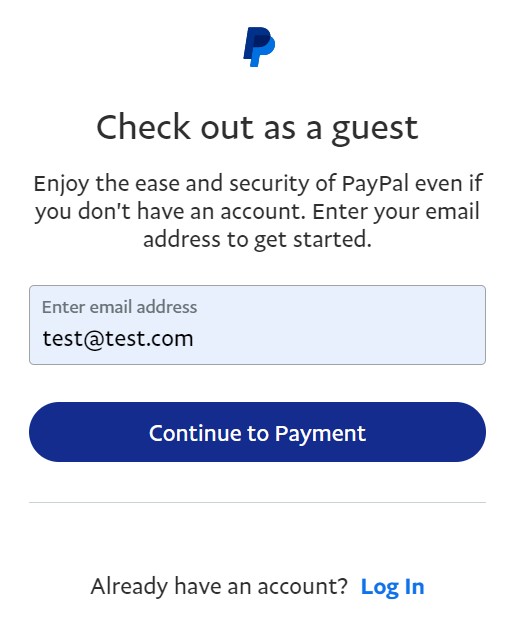Click the 'Already have an account?' text

(219, 587)
